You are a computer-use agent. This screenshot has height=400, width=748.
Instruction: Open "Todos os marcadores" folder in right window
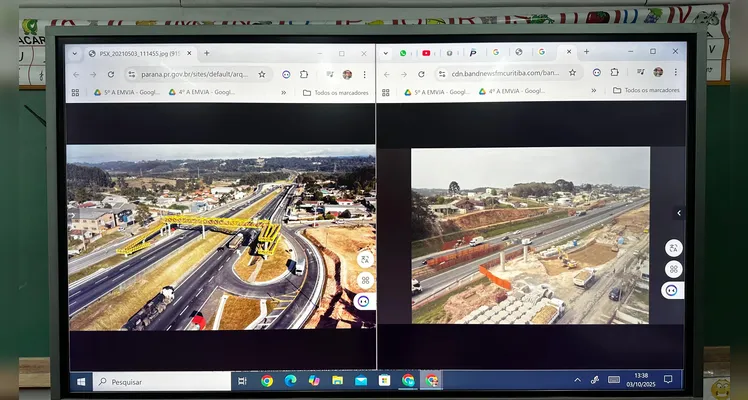click(645, 91)
